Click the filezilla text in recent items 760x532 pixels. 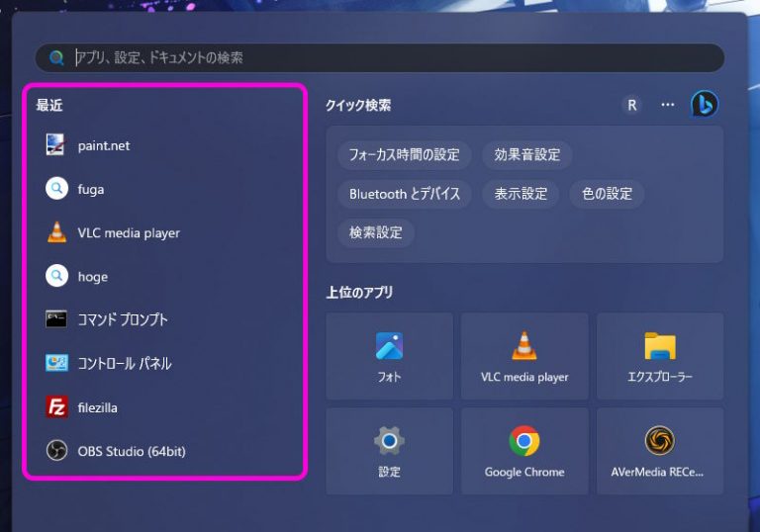coord(97,408)
